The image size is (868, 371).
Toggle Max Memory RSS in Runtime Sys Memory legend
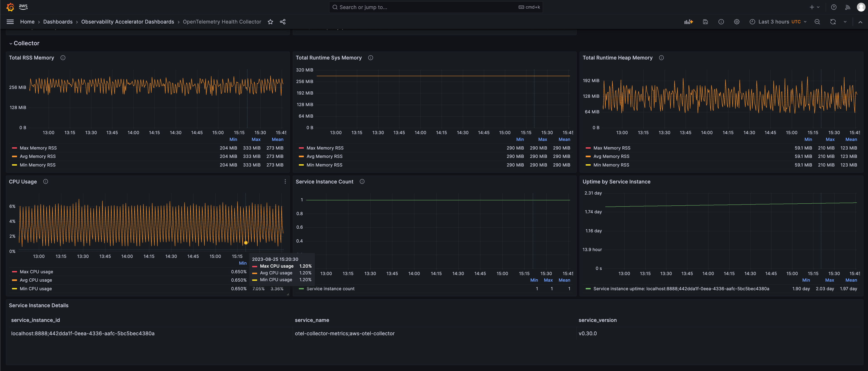tap(325, 148)
